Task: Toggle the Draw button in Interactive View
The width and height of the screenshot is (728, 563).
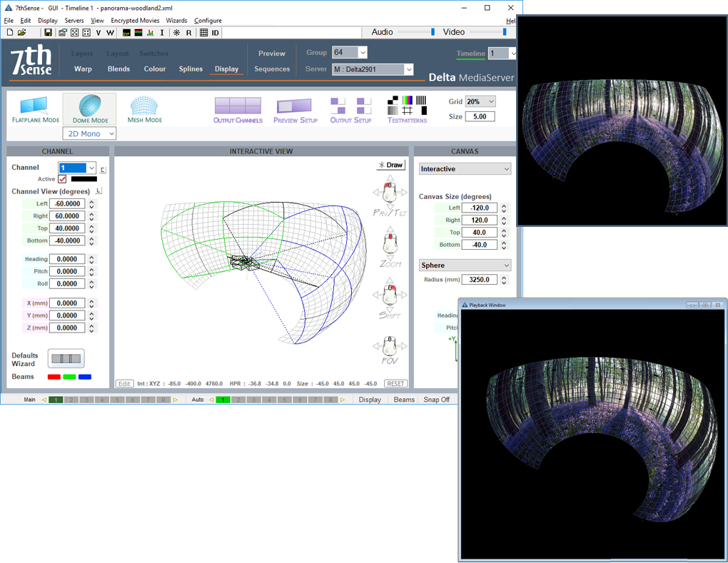Action: [x=391, y=165]
